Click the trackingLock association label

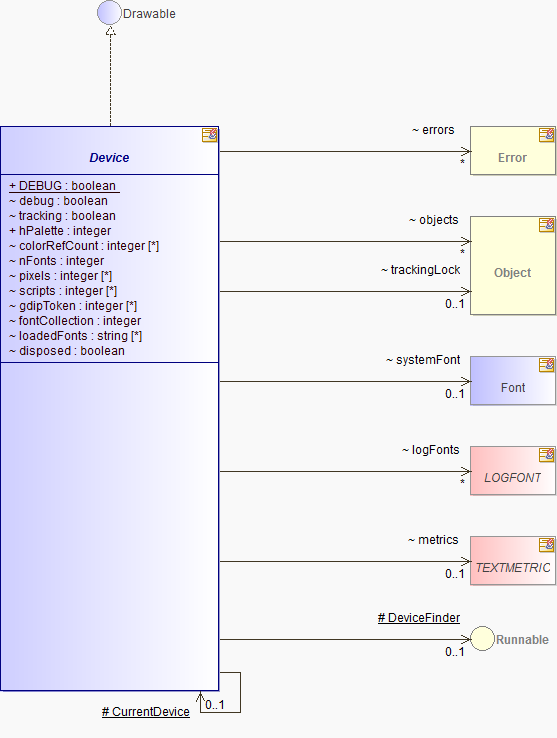click(420, 270)
